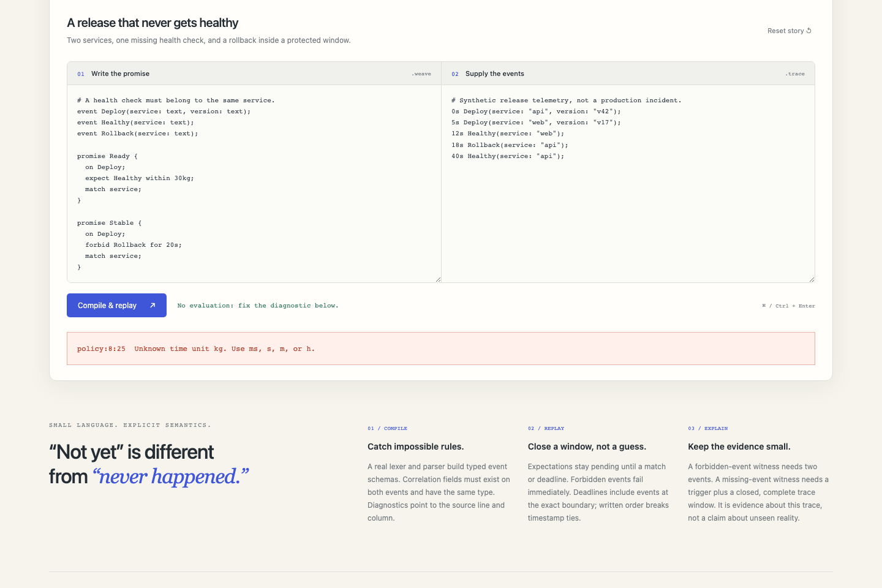This screenshot has width=882, height=588.
Task: Click the arrow icon in Compile & replay
Action: (x=153, y=305)
